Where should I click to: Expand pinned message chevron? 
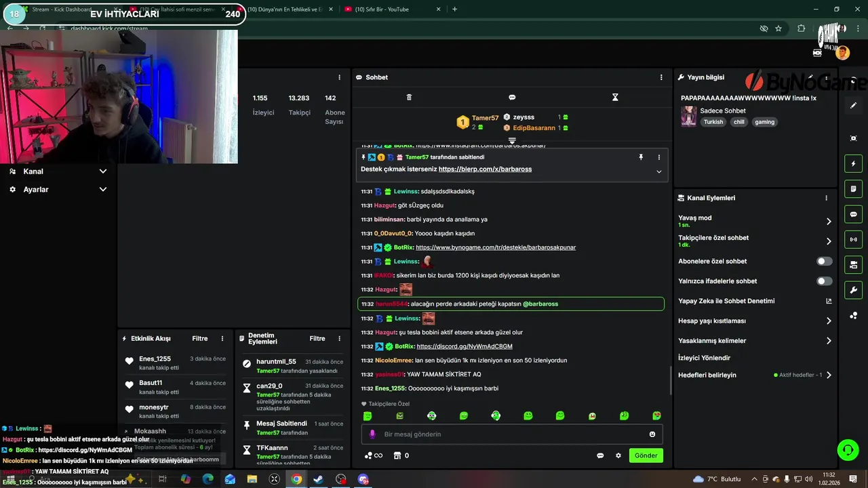[x=658, y=171]
